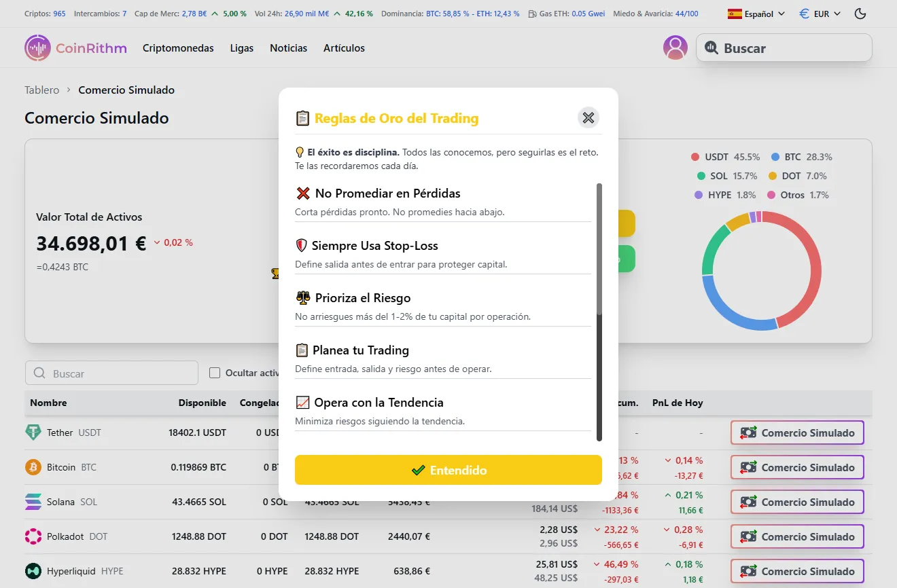Select the Tether USDT coin icon
The image size is (897, 588).
tap(35, 432)
